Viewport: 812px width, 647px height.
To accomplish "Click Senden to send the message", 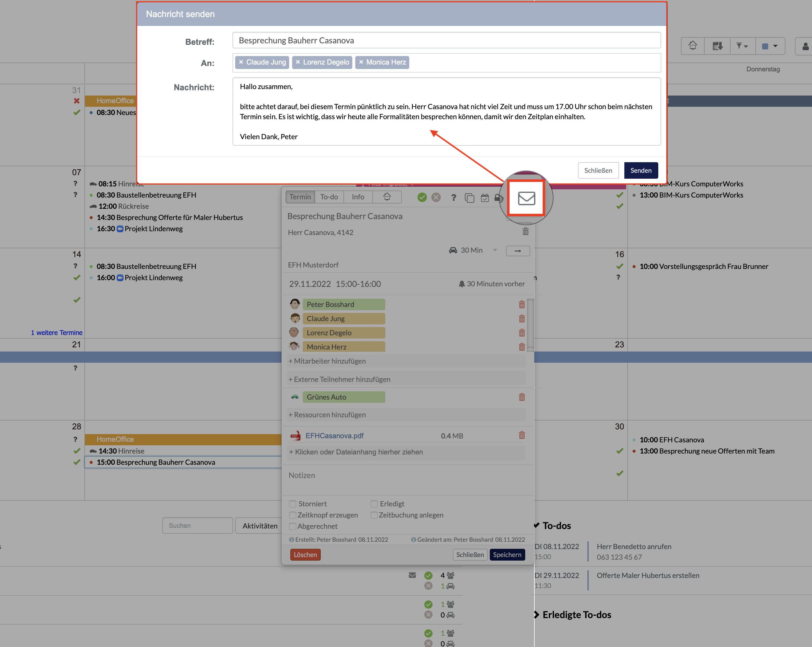I will tap(641, 170).
